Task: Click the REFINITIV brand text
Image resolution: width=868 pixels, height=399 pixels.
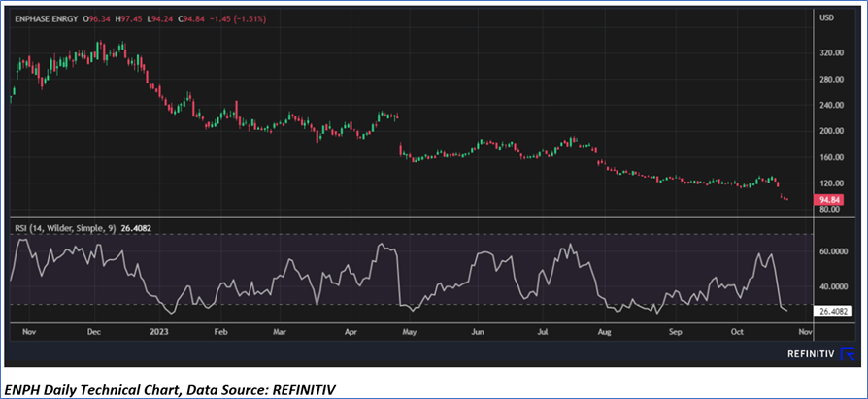Action: tap(811, 355)
